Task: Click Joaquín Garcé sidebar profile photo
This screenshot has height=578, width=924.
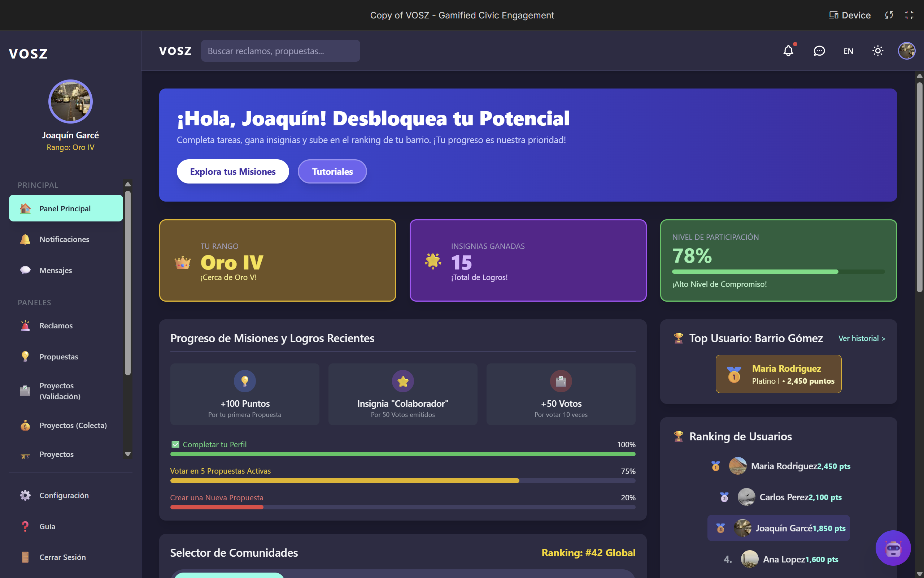Action: tap(71, 101)
